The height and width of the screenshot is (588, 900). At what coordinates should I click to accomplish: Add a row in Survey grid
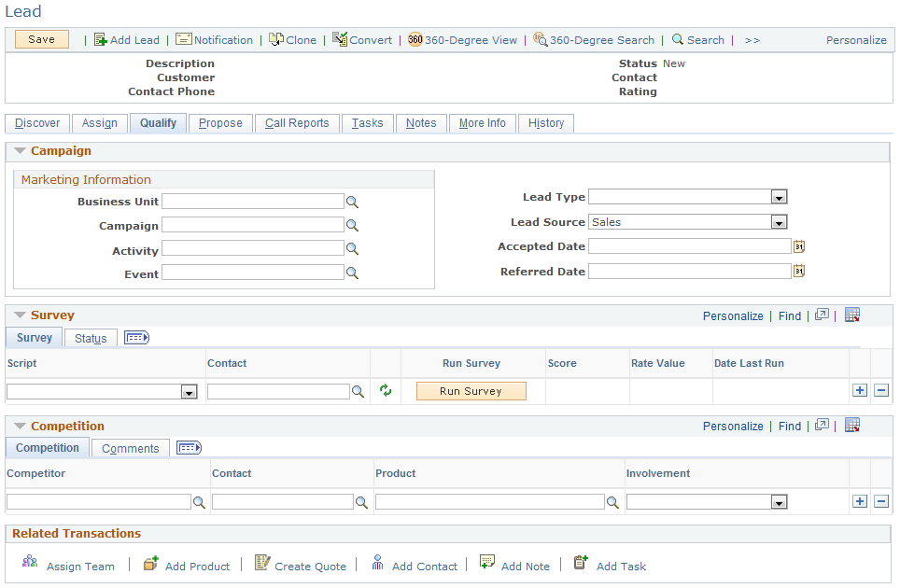coord(859,391)
